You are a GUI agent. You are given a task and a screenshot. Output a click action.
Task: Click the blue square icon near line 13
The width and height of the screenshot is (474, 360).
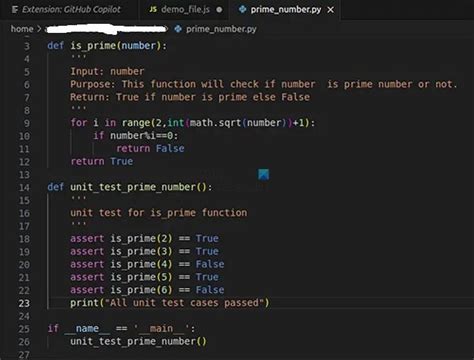(263, 174)
